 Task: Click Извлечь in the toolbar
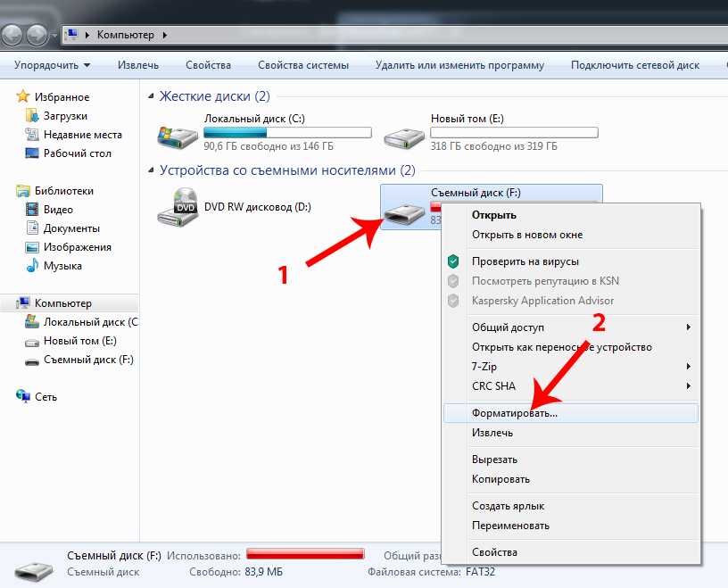coord(138,65)
